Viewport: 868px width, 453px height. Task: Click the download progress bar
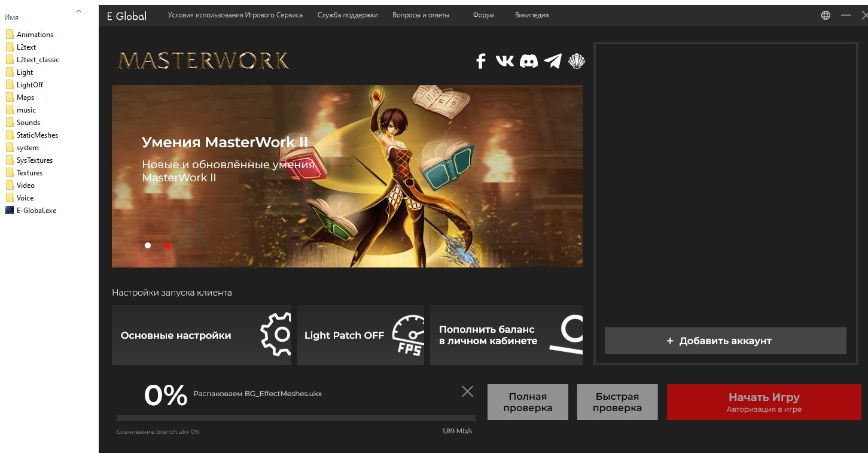(296, 418)
